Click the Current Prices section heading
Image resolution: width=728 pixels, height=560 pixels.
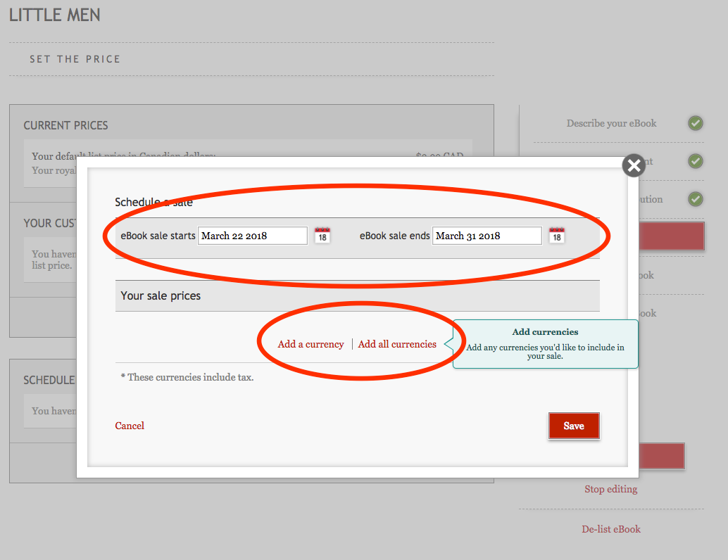pyautogui.click(x=66, y=125)
